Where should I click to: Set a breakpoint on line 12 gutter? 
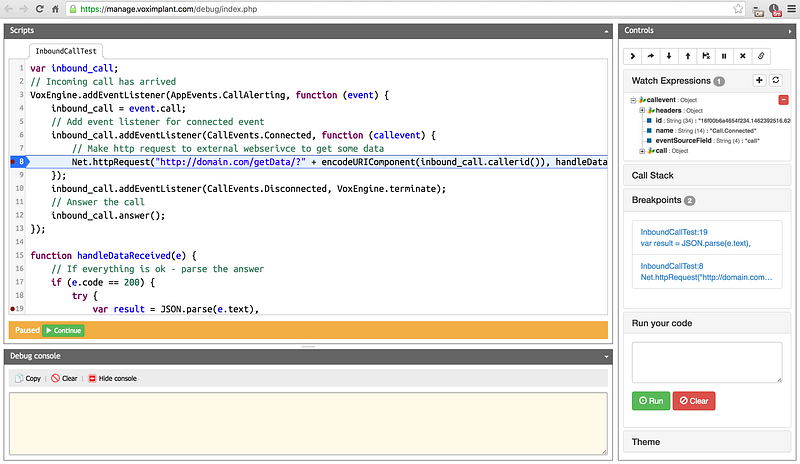point(17,215)
